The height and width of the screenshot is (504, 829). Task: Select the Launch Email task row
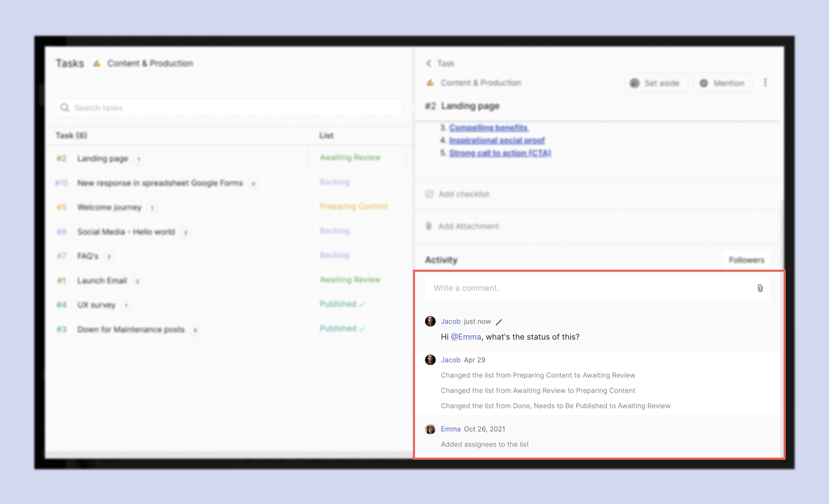102,281
